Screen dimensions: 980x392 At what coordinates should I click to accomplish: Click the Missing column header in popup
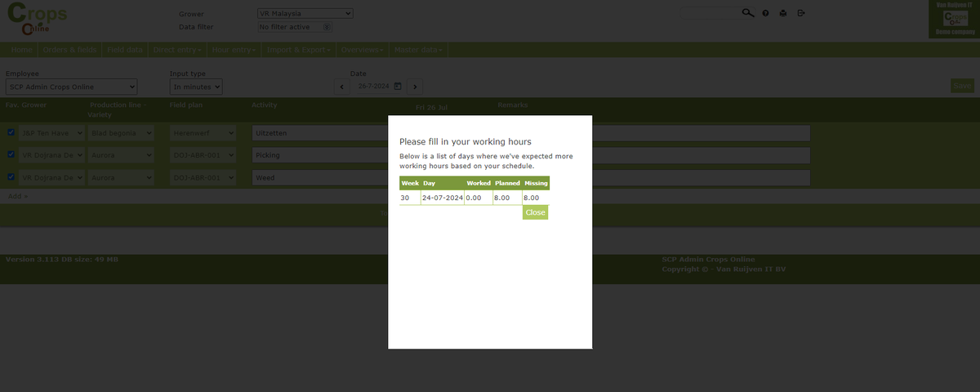tap(536, 183)
